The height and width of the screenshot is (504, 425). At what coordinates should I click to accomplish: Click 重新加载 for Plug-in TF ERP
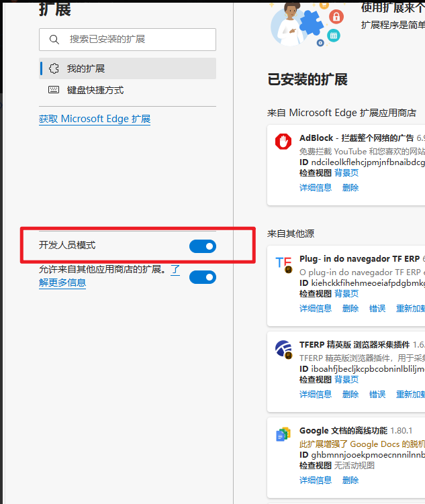point(410,309)
